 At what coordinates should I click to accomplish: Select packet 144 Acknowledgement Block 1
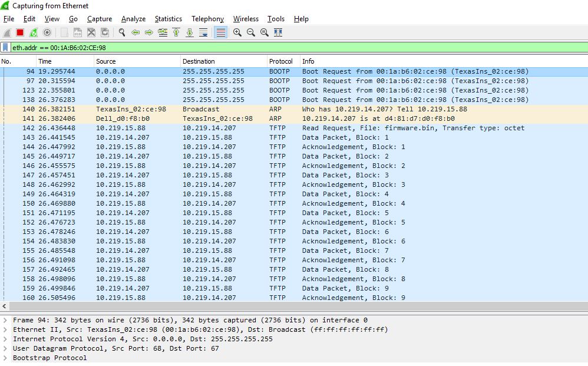(294, 147)
